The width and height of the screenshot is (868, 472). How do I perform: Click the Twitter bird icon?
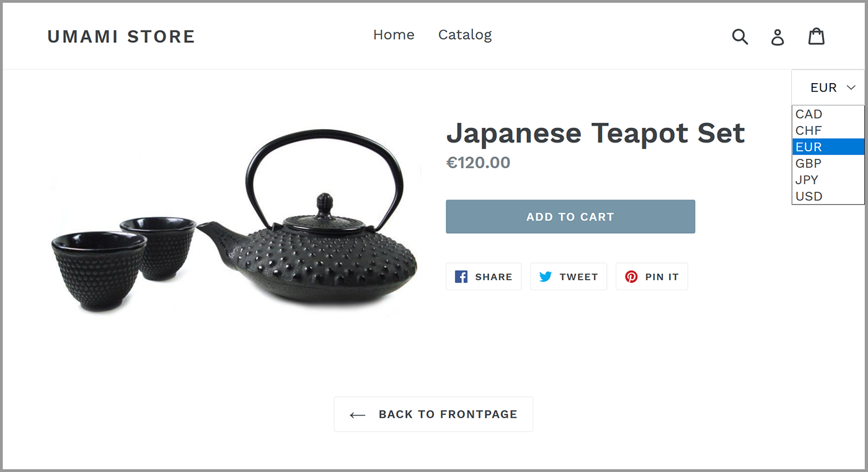point(546,277)
